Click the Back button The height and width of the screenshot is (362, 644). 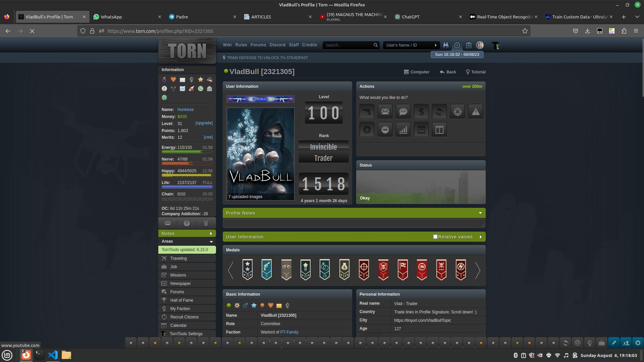(x=448, y=72)
